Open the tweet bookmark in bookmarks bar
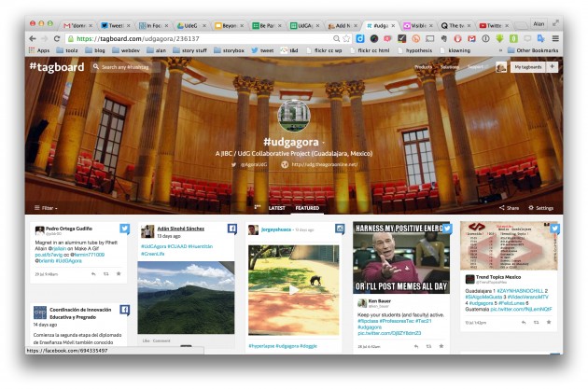Image resolution: width=588 pixels, height=389 pixels. 262,50
